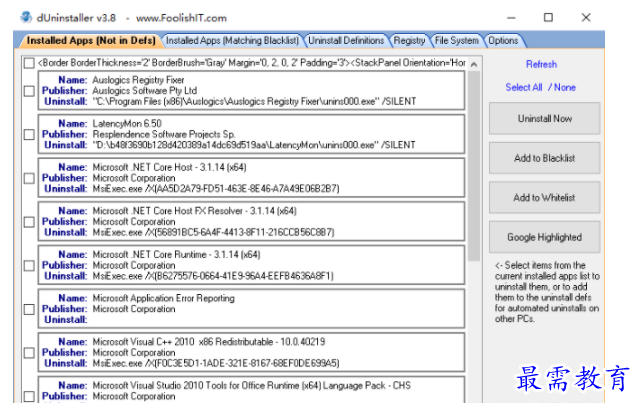Tick the header row checkbox at list top
This screenshot has width=638, height=410.
click(29, 63)
